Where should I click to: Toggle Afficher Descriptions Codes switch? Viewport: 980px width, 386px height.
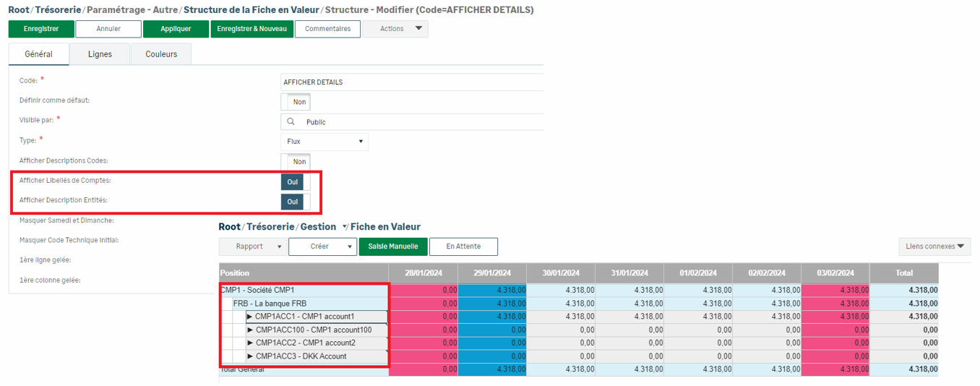tap(295, 162)
